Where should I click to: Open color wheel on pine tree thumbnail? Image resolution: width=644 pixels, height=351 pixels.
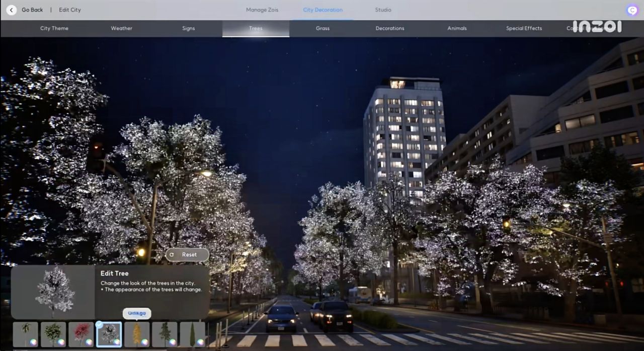(x=172, y=342)
